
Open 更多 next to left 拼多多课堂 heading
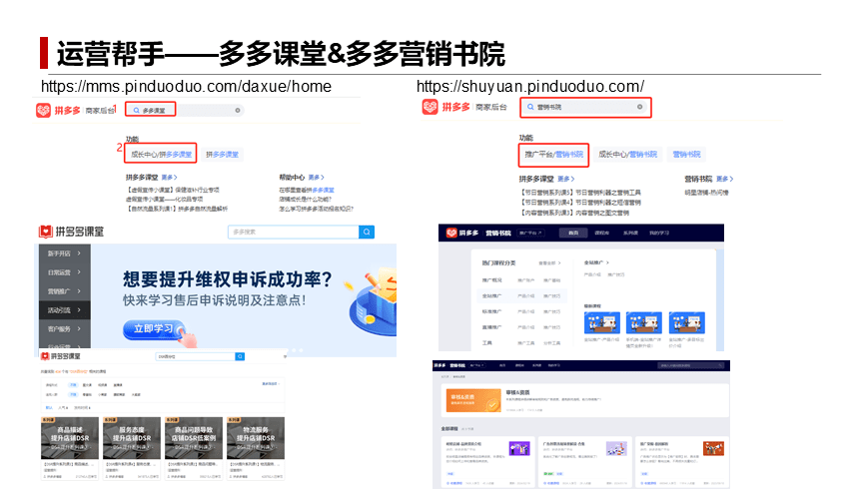tap(170, 178)
